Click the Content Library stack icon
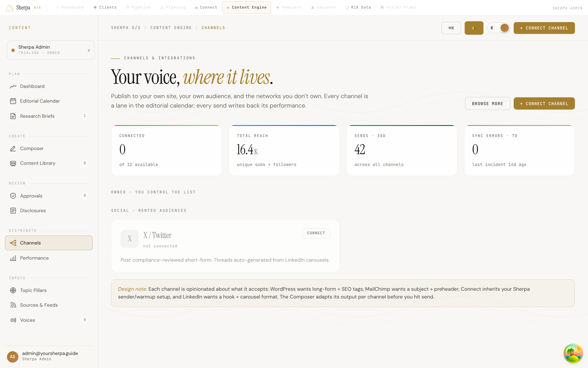 (x=13, y=163)
